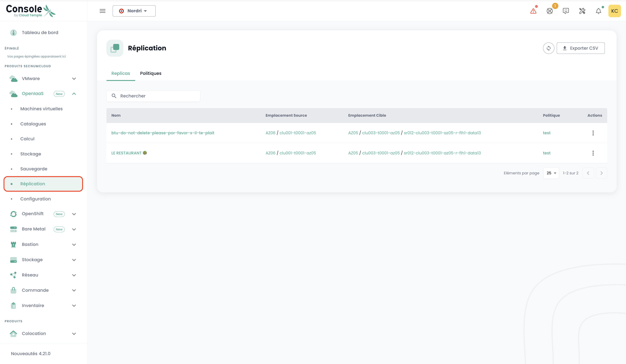Switch to the Politiques tab
Screen dimensions: 626x364
pyautogui.click(x=151, y=73)
